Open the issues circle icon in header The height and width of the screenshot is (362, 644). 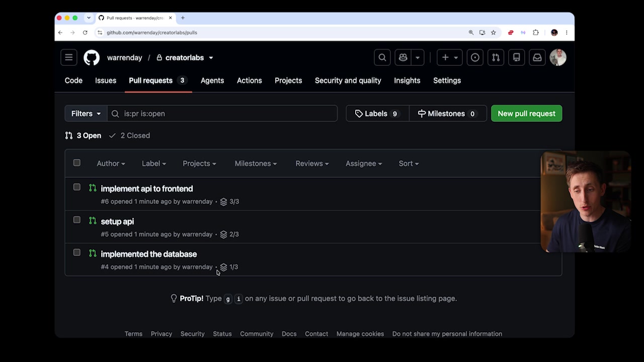[475, 57]
